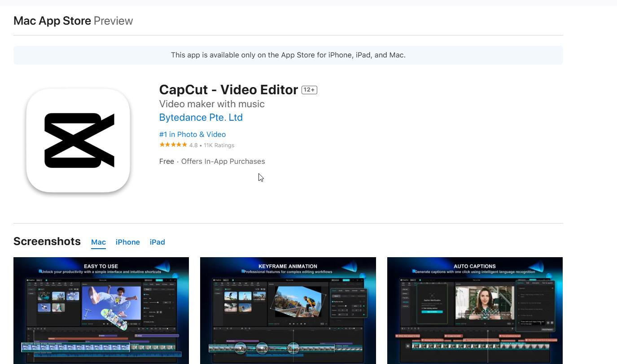The height and width of the screenshot is (364, 617).
Task: Click the 'Free · Offers In-App Purchases' text
Action: pos(212,162)
